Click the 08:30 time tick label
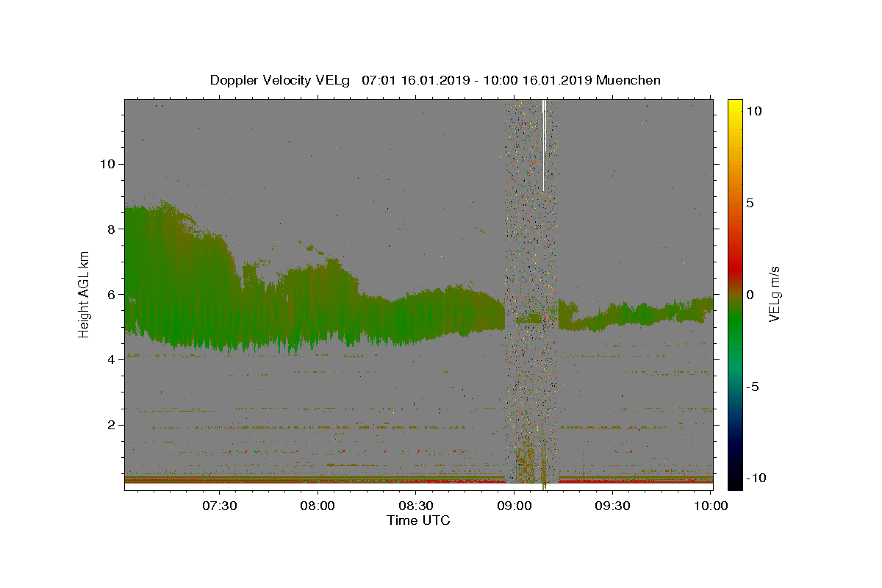 (416, 506)
